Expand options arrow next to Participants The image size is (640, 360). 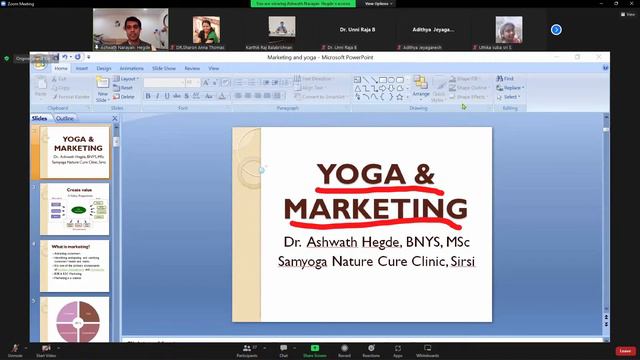[x=264, y=348]
